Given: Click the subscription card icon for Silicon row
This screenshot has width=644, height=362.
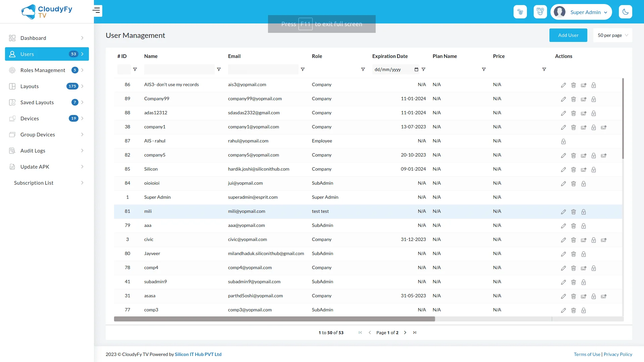Looking at the screenshot, I should pyautogui.click(x=583, y=170).
